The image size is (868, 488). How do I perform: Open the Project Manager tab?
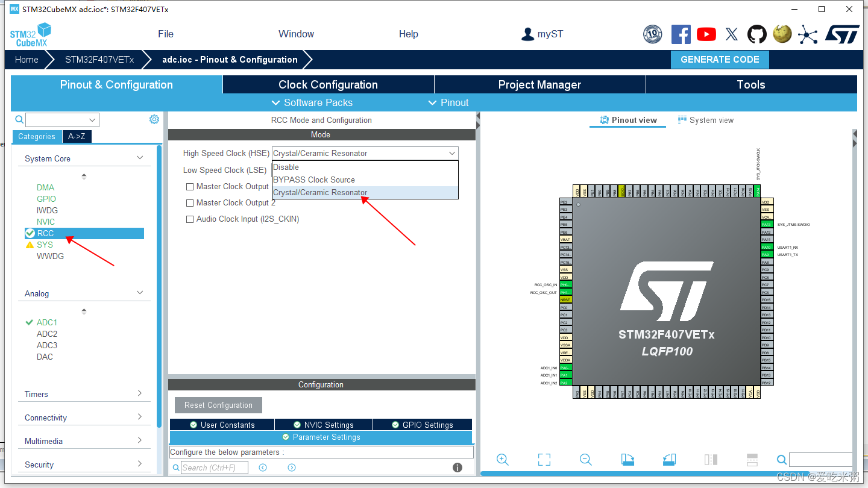[539, 84]
